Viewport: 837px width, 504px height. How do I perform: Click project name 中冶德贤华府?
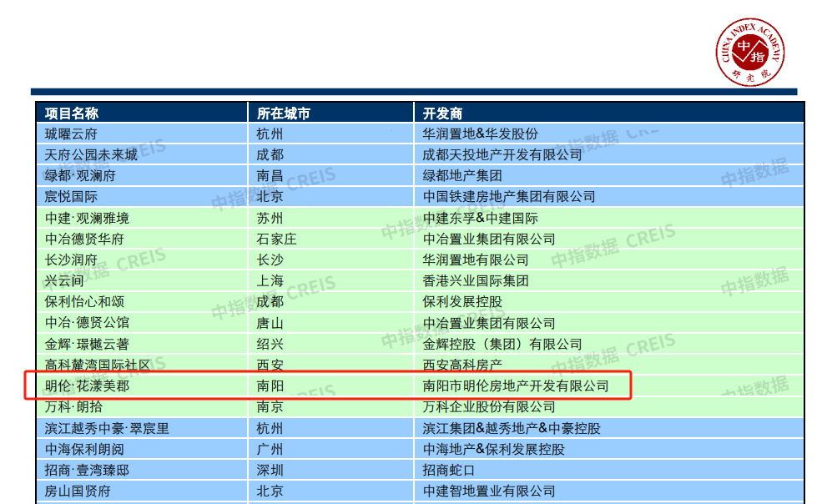click(84, 239)
